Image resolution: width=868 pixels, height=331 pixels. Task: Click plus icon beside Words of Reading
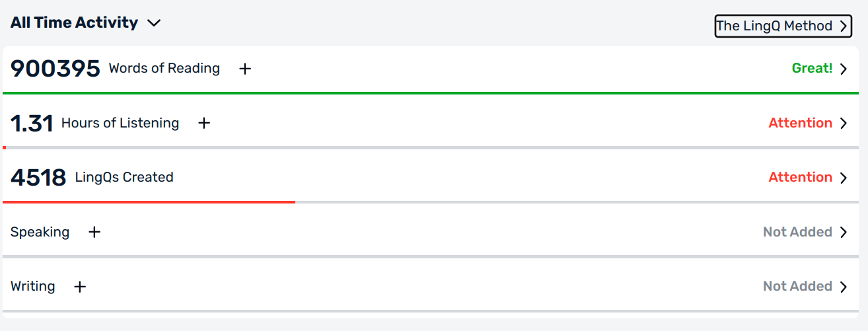pyautogui.click(x=245, y=69)
